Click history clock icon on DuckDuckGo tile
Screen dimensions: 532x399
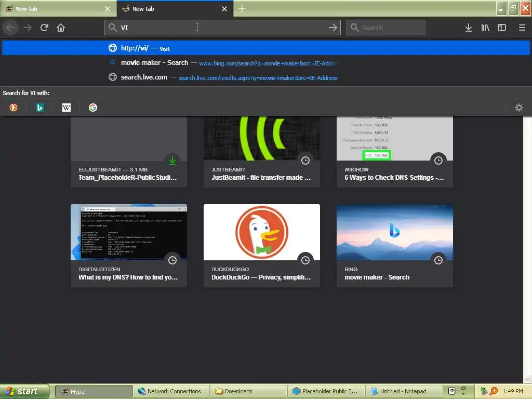[305, 260]
